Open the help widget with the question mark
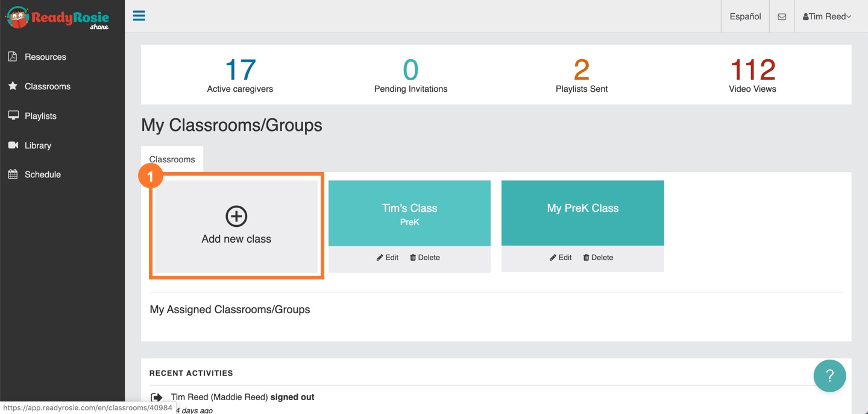The height and width of the screenshot is (414, 868). click(829, 375)
